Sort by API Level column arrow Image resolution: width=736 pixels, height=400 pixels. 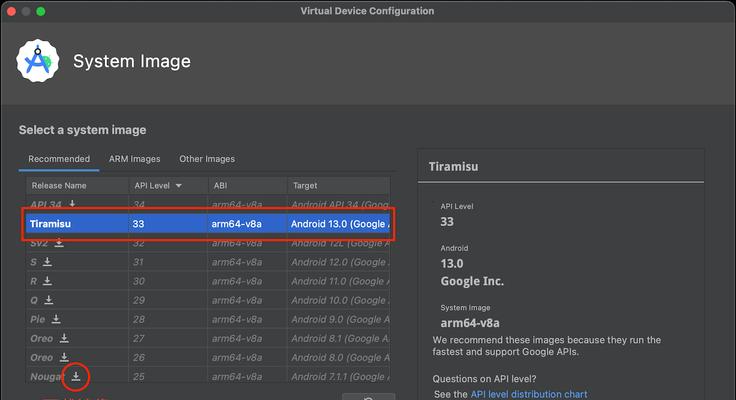(x=178, y=186)
